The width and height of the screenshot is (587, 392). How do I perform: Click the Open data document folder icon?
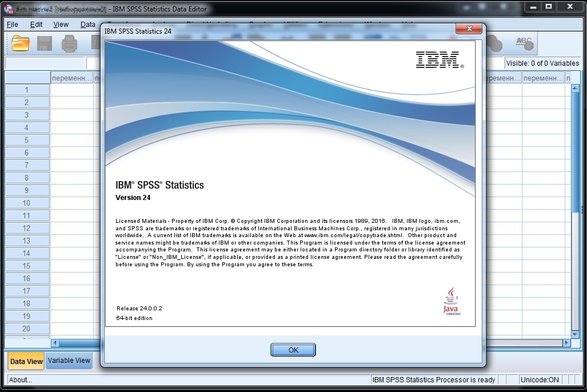21,43
